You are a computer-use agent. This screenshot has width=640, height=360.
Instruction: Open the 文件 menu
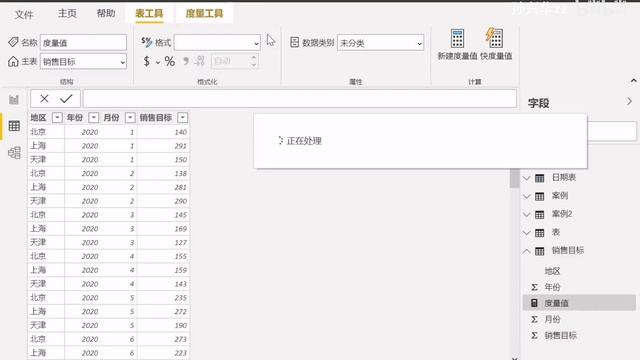point(24,14)
